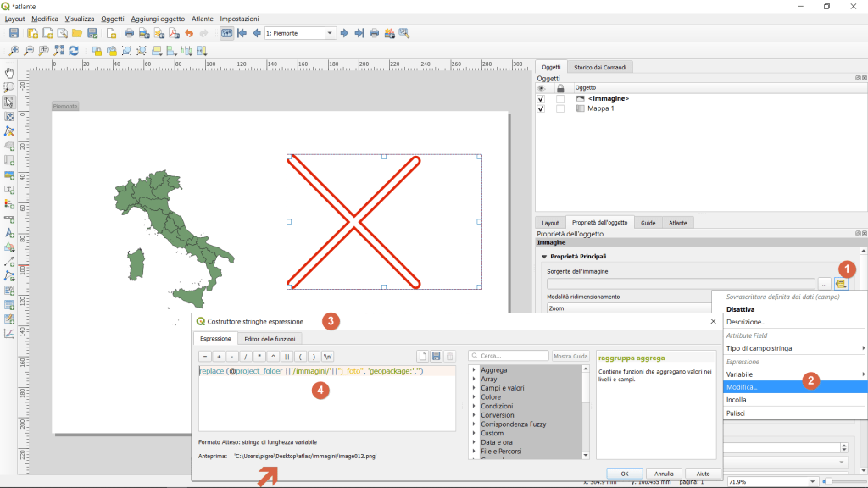868x488 pixels.
Task: Toggle the lock checkbox for Mappa 1
Action: pyautogui.click(x=559, y=108)
